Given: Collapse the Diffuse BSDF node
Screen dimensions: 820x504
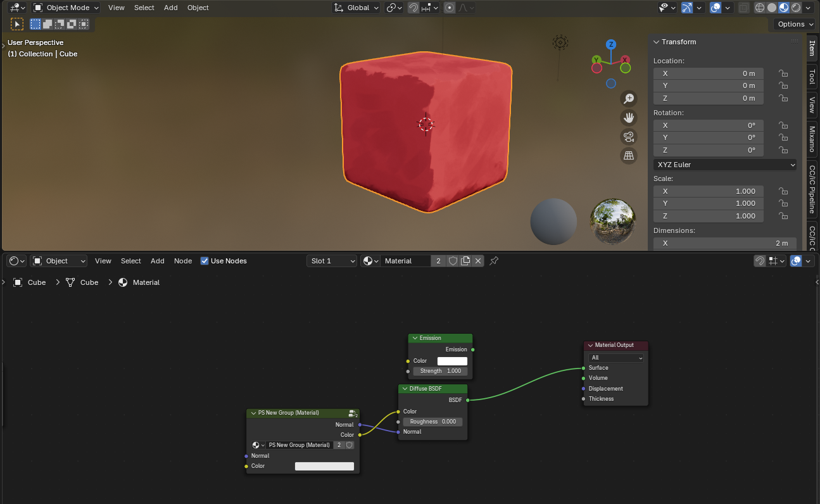Looking at the screenshot, I should (x=405, y=389).
